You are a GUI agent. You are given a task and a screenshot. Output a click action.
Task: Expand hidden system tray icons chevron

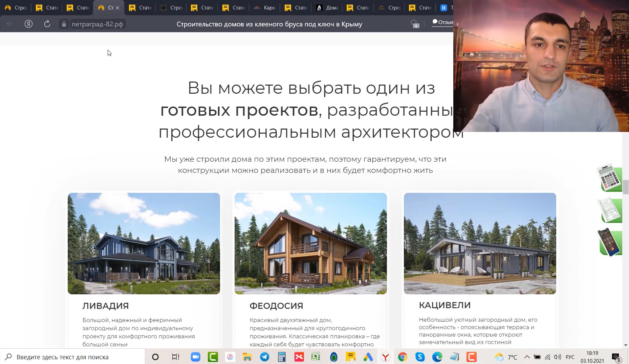pos(527,357)
